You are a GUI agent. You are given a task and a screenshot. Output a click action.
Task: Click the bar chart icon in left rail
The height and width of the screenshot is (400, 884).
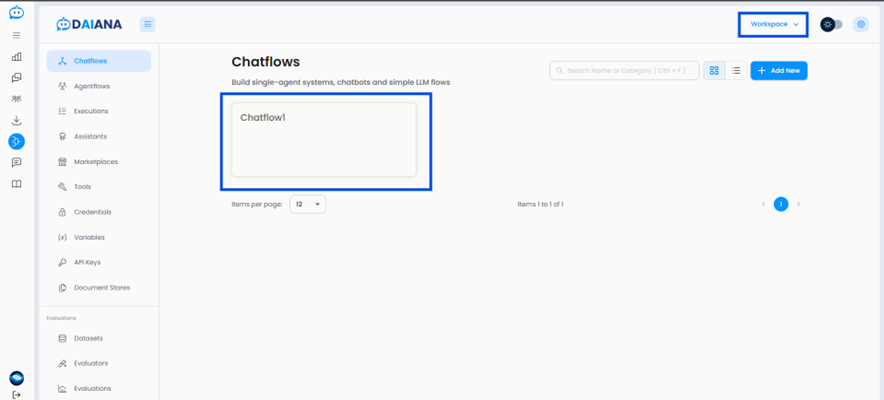click(16, 56)
